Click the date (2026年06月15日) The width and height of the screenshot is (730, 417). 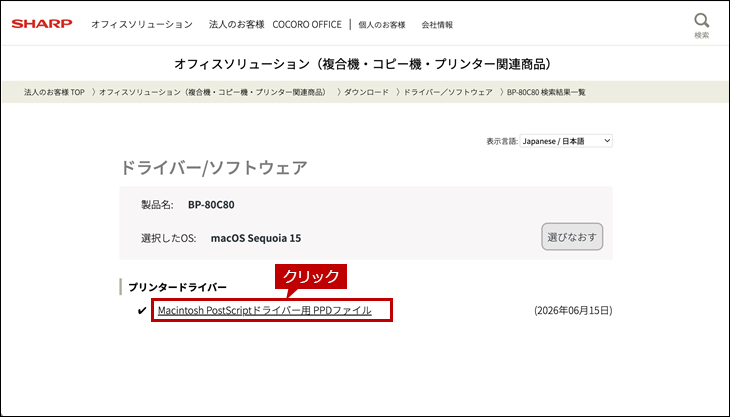click(x=573, y=310)
